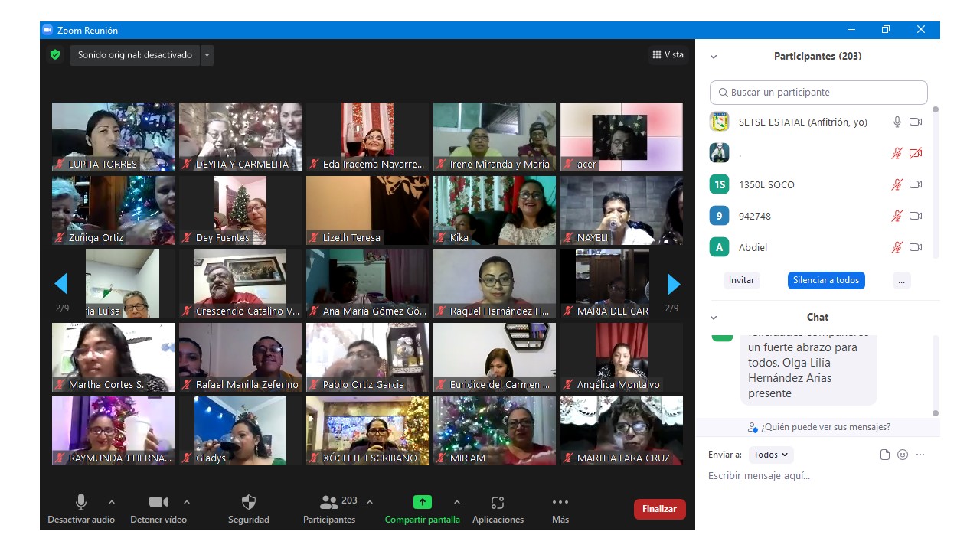Click the red Finalizar button
The width and height of the screenshot is (980, 551).
659,509
